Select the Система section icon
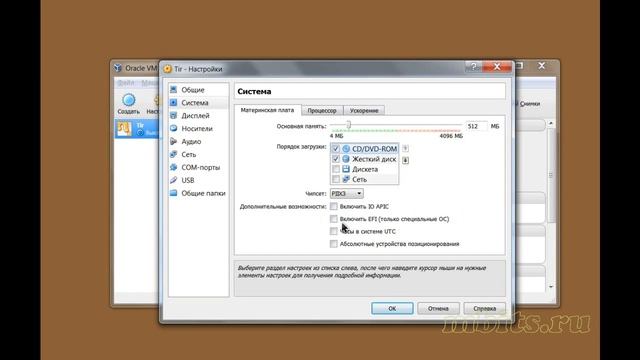Screen dimensions: 640x360 coord(174,102)
